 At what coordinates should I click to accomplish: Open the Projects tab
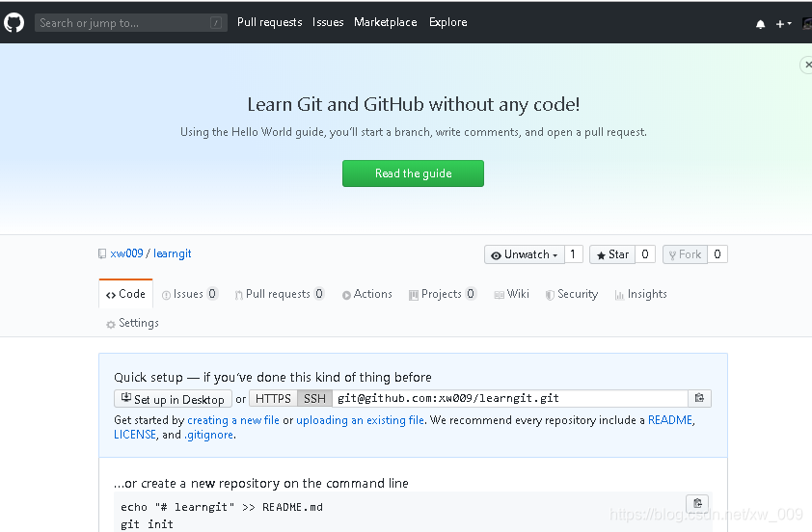443,294
